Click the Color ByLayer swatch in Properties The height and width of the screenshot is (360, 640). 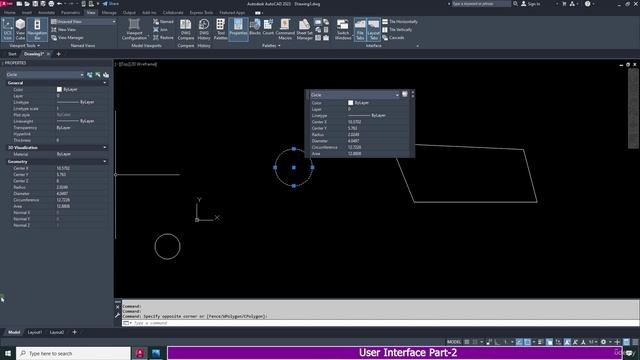tap(59, 89)
